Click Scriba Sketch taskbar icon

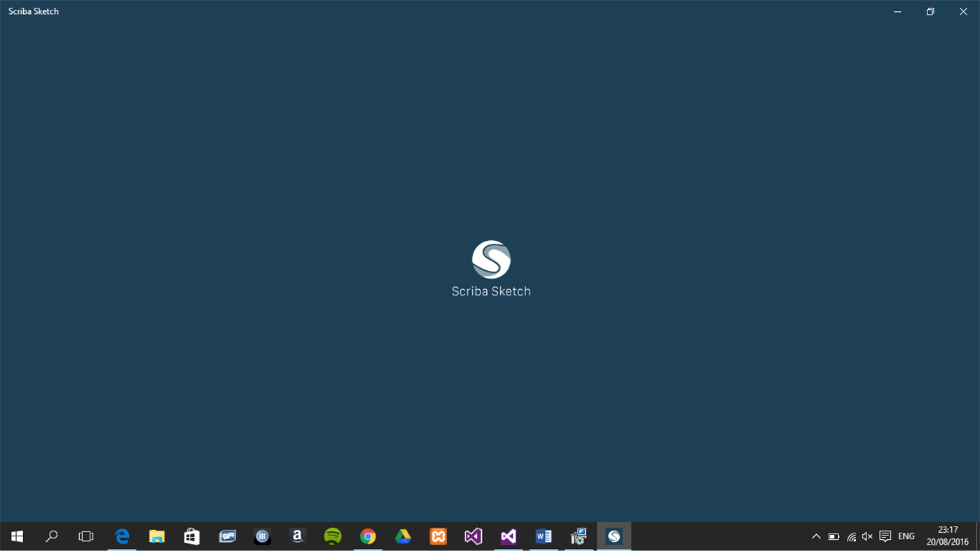coord(614,536)
